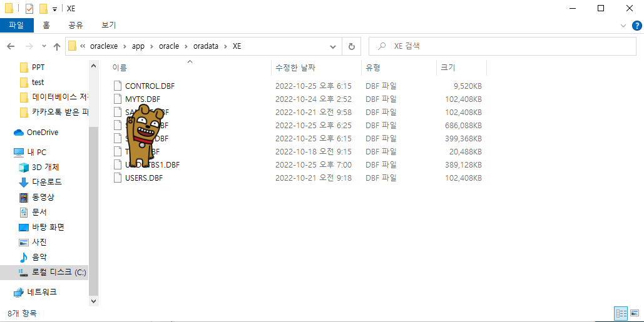
Task: Sort by the 이름 column header
Action: (120, 68)
